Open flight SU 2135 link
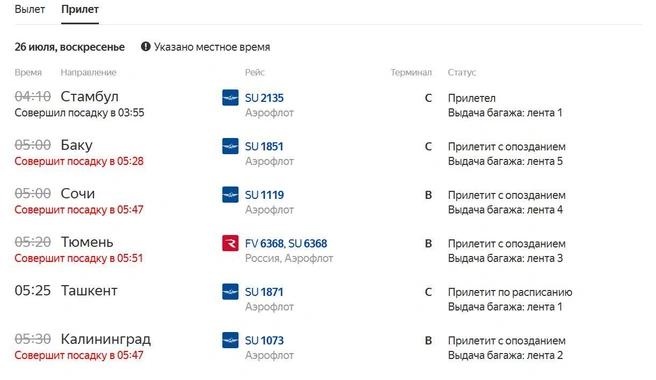The image size is (656, 380). click(264, 98)
